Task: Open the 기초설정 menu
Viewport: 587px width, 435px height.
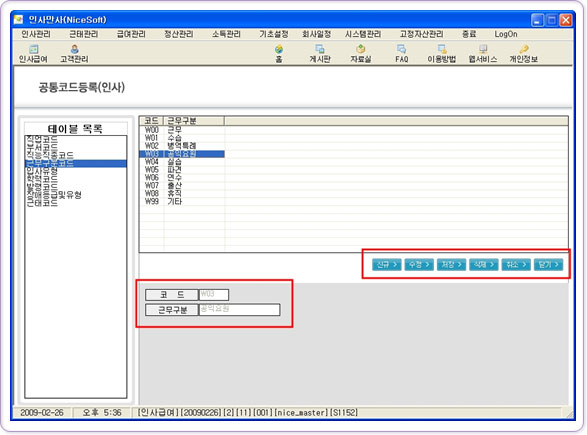Action: 274,34
